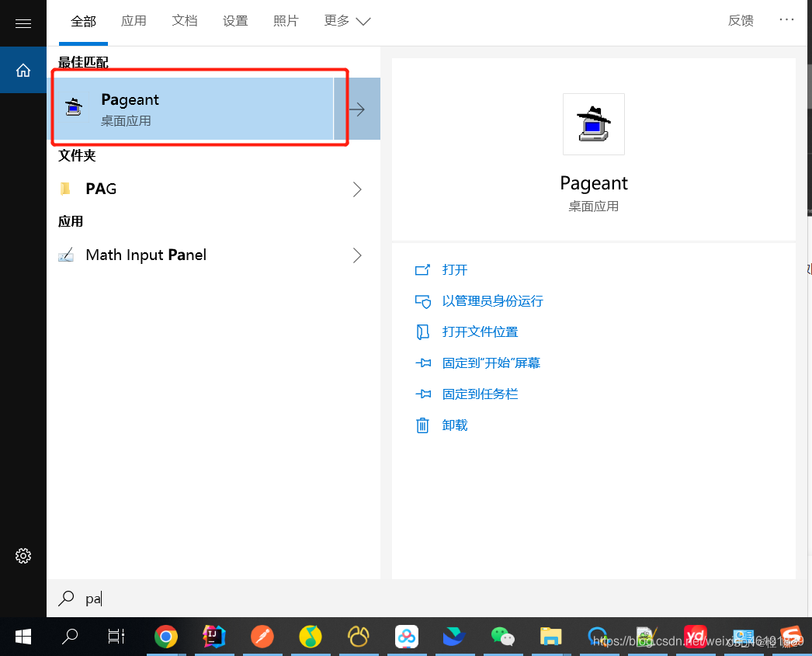Click the Math Input Panel icon
The height and width of the screenshot is (656, 812).
66,255
